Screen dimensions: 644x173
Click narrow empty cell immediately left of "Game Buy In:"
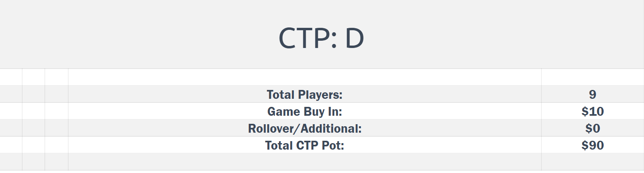(57, 111)
